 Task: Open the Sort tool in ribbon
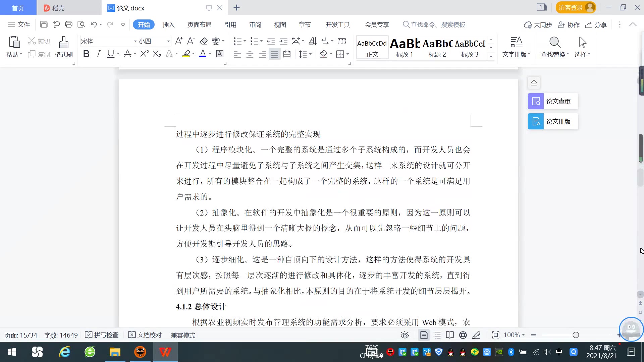pyautogui.click(x=313, y=41)
